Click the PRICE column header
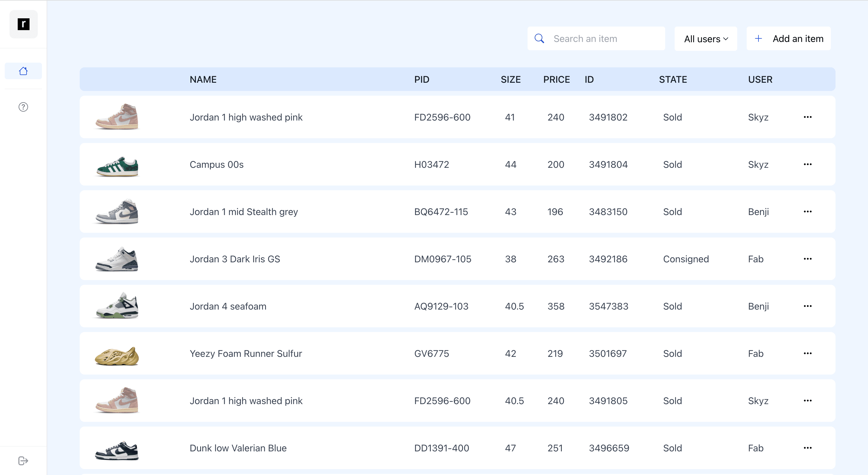The image size is (868, 475). [x=556, y=79]
